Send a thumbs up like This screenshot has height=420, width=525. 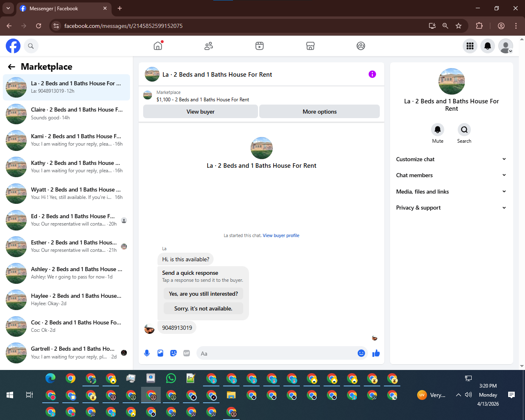376,353
